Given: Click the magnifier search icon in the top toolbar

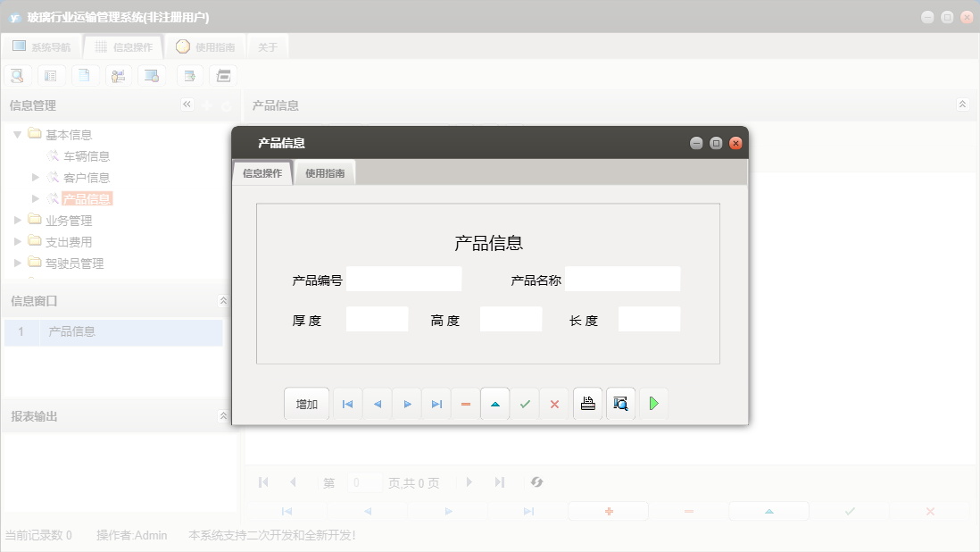Looking at the screenshot, I should [x=17, y=75].
